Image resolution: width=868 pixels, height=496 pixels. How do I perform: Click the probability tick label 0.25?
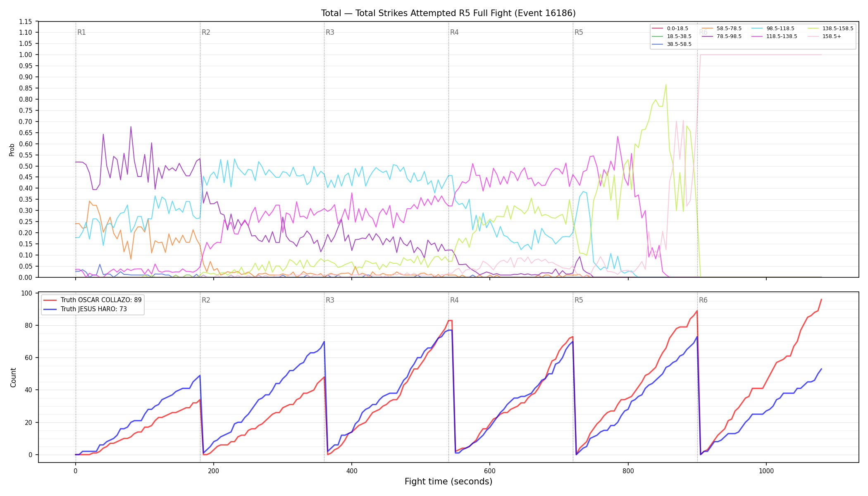[26, 222]
